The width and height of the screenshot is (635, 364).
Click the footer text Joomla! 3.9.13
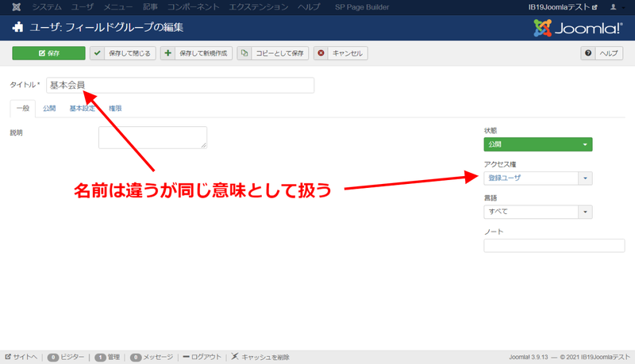528,357
